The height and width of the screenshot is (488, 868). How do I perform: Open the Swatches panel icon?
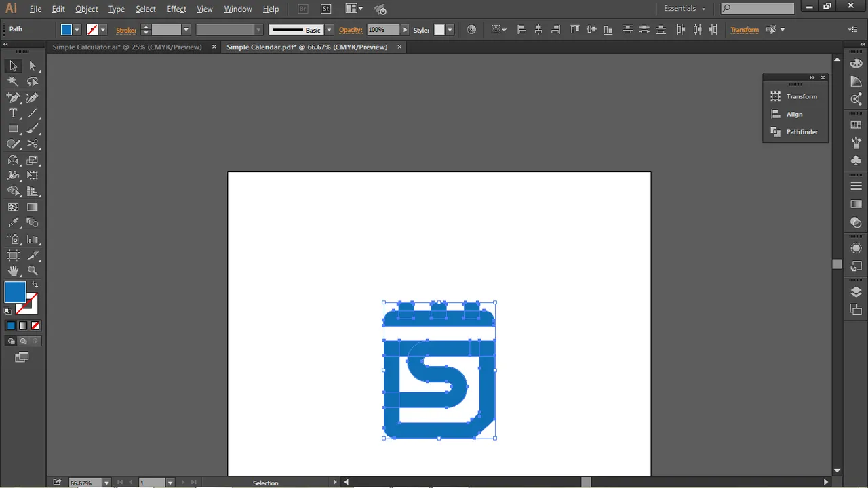click(x=856, y=125)
